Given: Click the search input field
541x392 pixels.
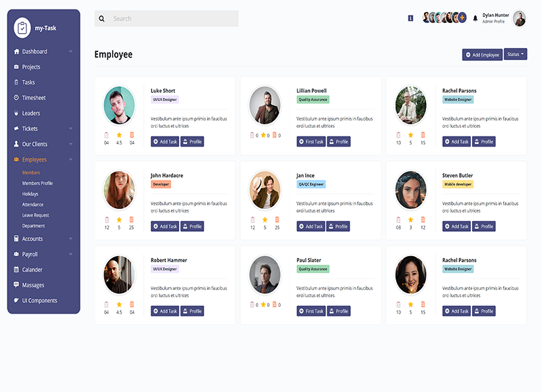Looking at the screenshot, I should 172,19.
